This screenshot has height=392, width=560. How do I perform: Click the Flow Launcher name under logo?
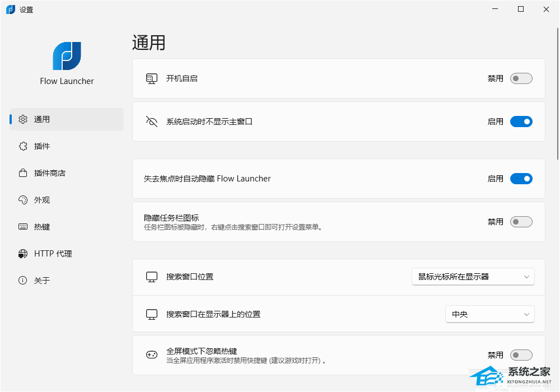click(67, 81)
